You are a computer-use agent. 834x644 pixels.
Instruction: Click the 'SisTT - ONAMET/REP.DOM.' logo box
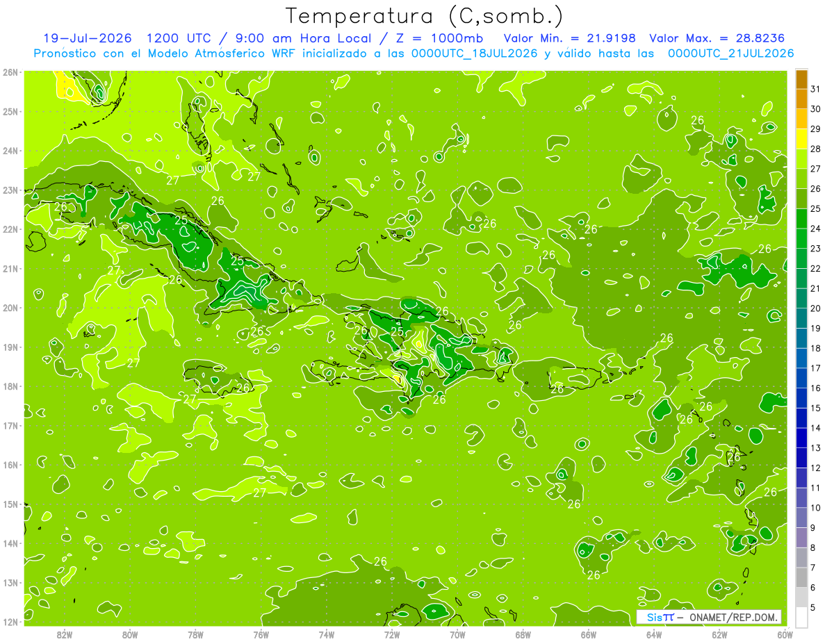click(709, 617)
